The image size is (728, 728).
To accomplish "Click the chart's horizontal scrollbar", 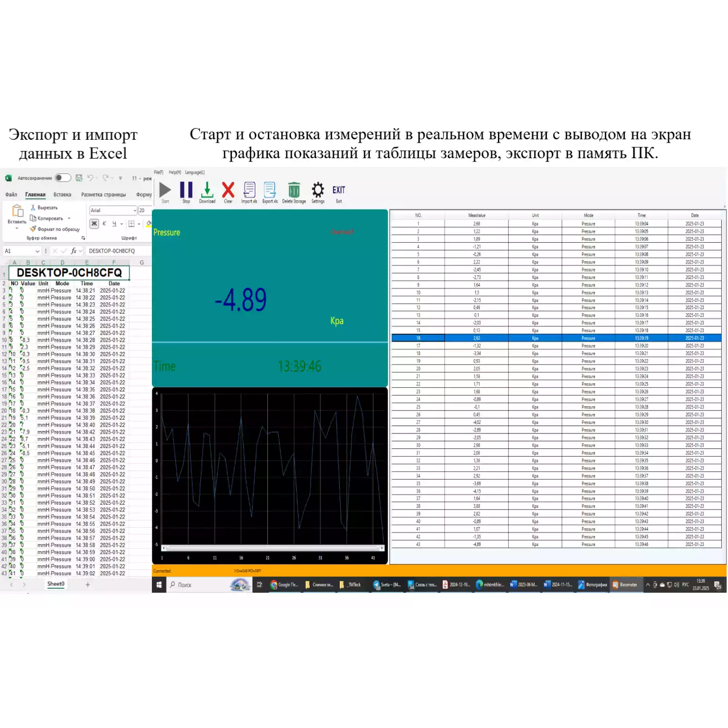I will pos(272,548).
